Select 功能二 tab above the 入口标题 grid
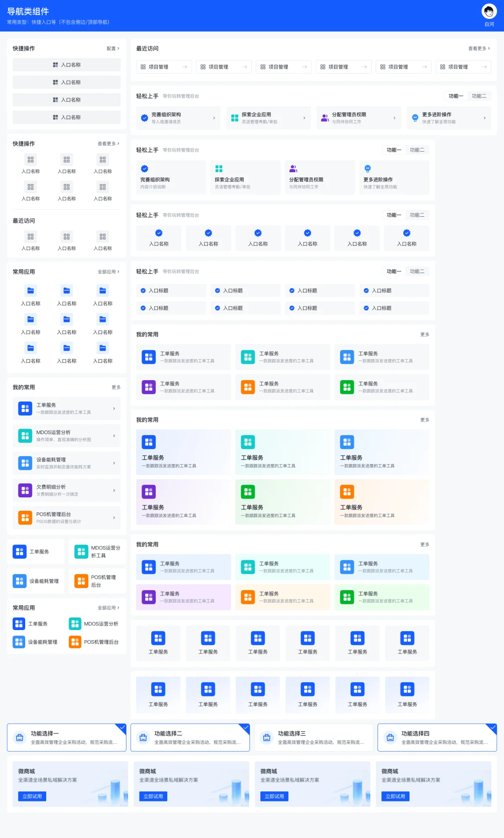Viewport: 504px width, 838px height. coord(417,271)
